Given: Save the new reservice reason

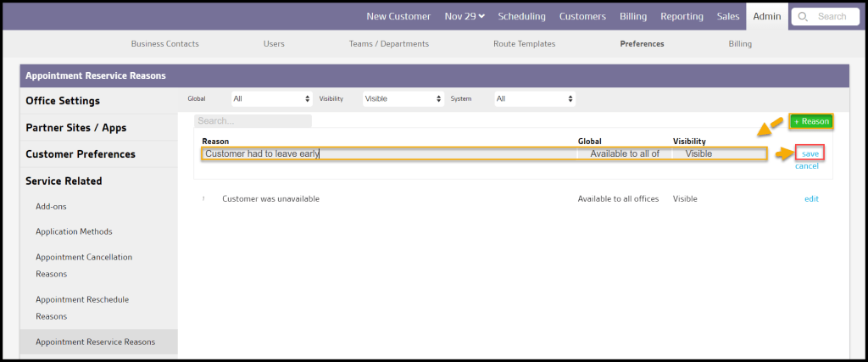Looking at the screenshot, I should (810, 153).
